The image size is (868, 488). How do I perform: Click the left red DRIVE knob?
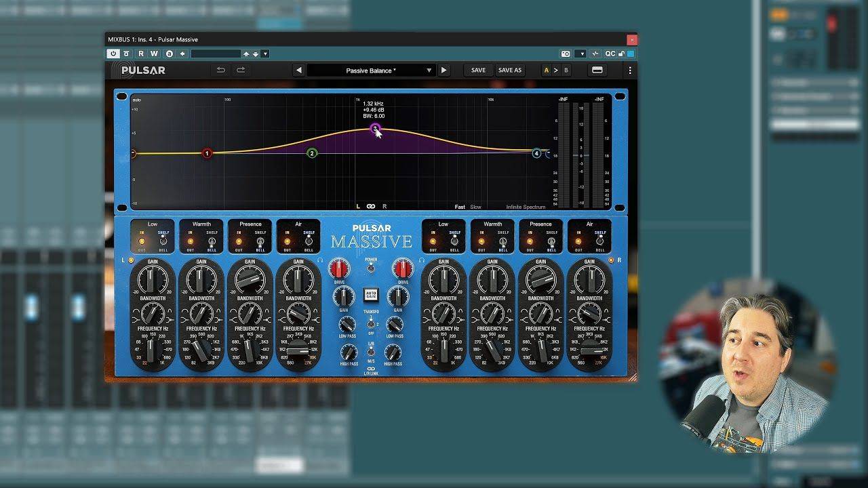[339, 268]
